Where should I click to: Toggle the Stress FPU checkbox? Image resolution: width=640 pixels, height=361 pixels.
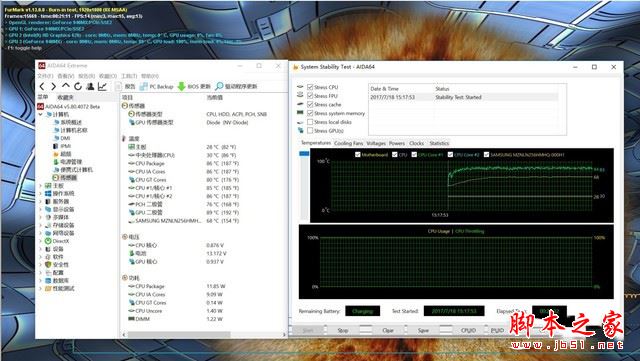310,96
